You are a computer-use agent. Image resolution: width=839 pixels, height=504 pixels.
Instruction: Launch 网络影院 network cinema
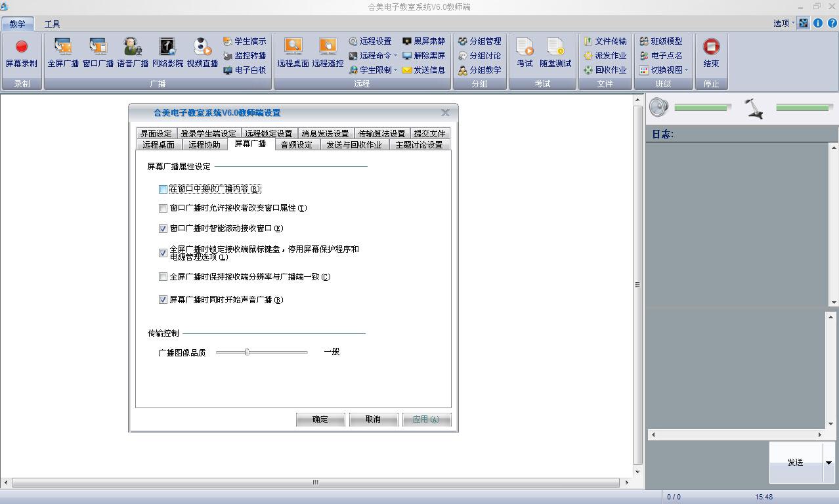(167, 47)
